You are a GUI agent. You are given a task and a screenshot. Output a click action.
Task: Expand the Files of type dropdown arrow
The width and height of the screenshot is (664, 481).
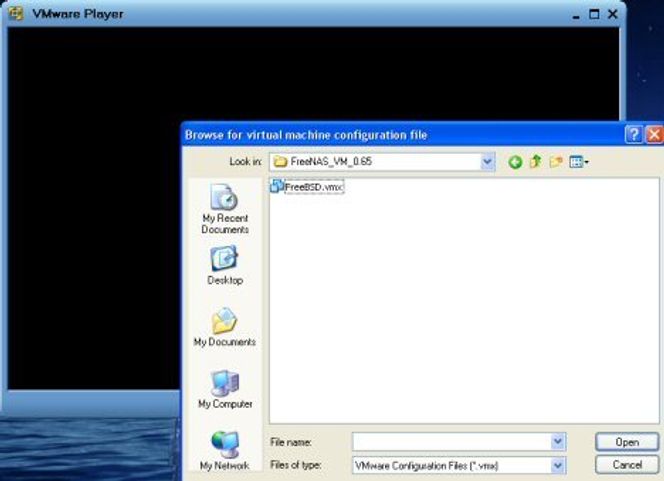point(558,466)
